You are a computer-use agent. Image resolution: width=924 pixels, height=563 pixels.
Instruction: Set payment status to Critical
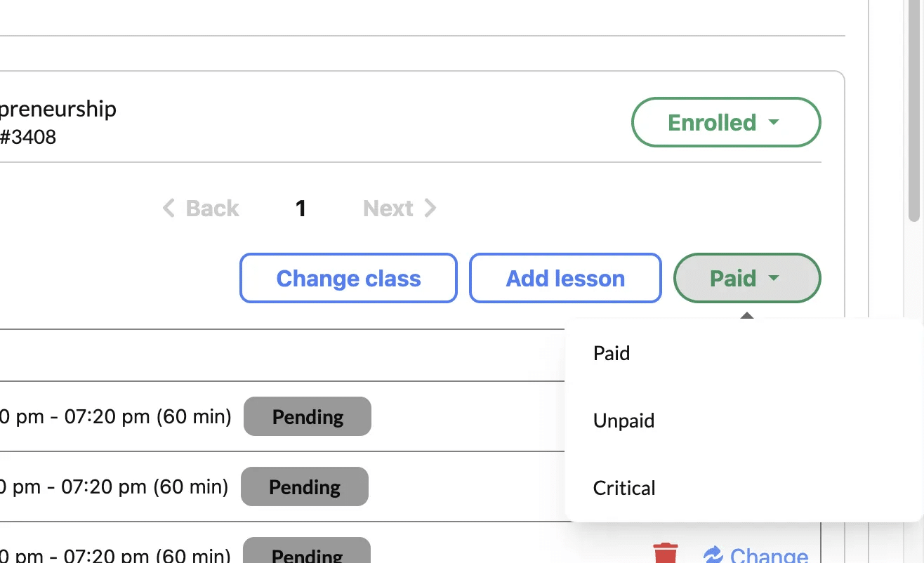pyautogui.click(x=624, y=488)
